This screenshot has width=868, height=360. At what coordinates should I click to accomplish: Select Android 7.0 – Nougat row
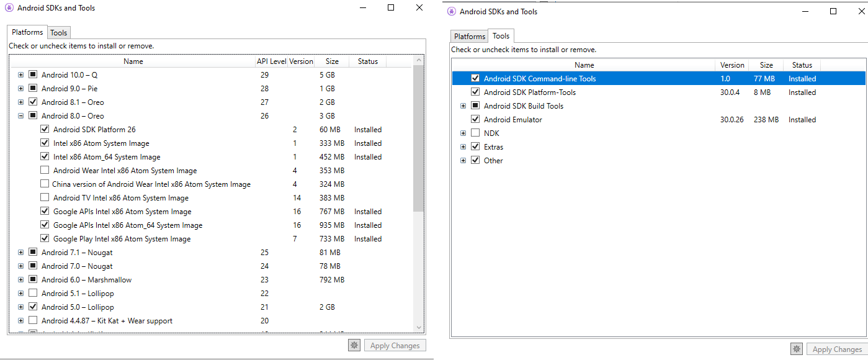pyautogui.click(x=211, y=266)
